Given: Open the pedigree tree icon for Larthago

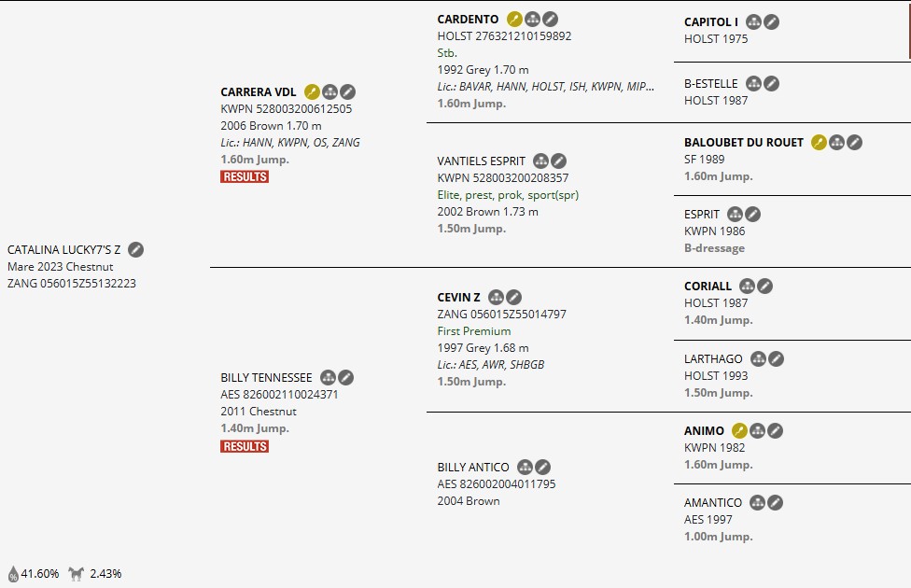Looking at the screenshot, I should [x=758, y=358].
